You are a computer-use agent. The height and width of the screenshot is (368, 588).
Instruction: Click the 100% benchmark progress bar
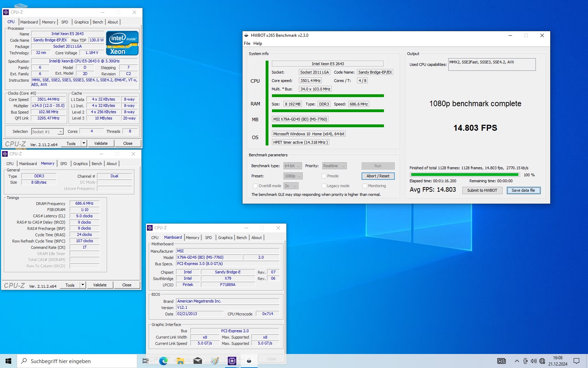click(x=464, y=175)
